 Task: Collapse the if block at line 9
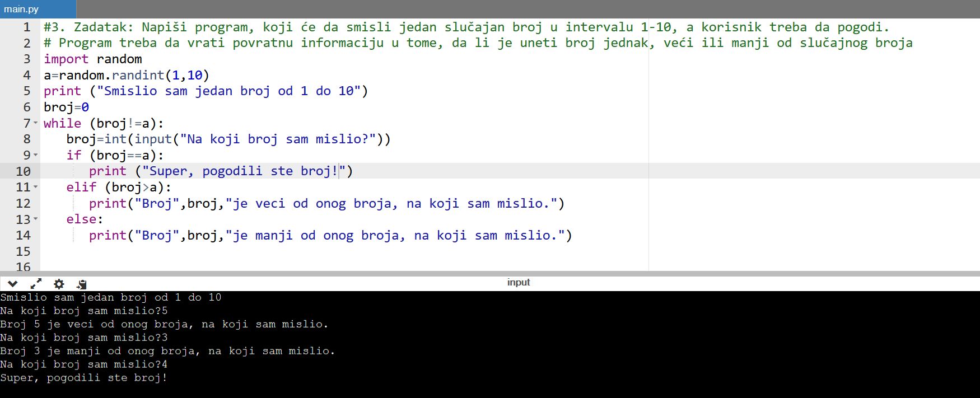coord(36,155)
